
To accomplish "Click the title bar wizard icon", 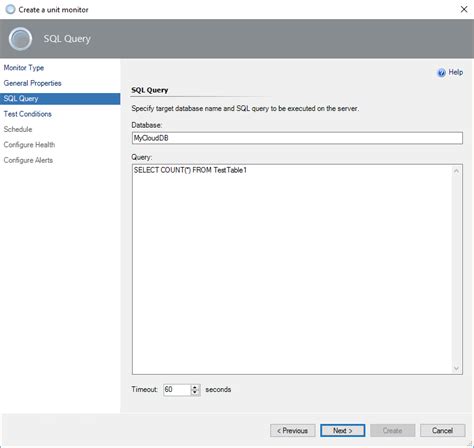I will coord(10,9).
